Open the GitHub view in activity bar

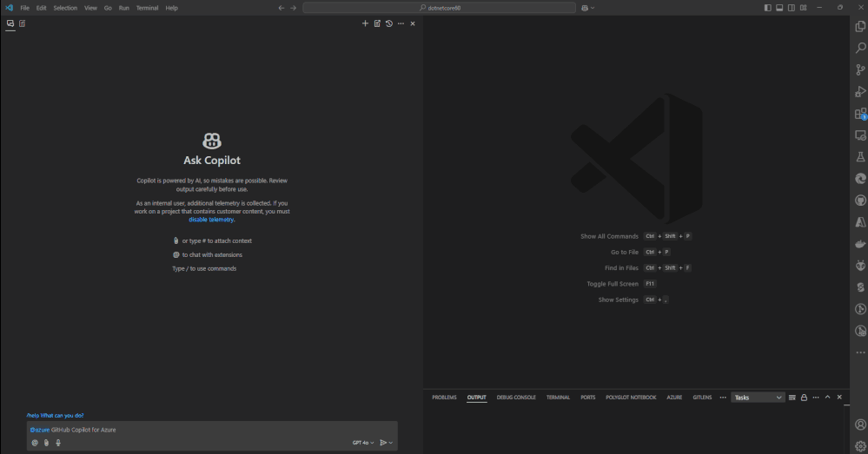click(x=860, y=201)
